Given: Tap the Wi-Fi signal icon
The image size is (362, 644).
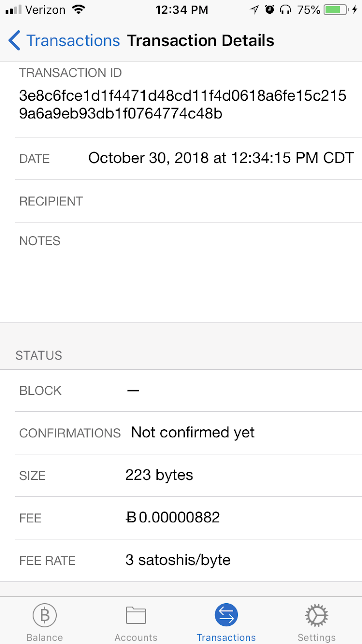Looking at the screenshot, I should (78, 9).
